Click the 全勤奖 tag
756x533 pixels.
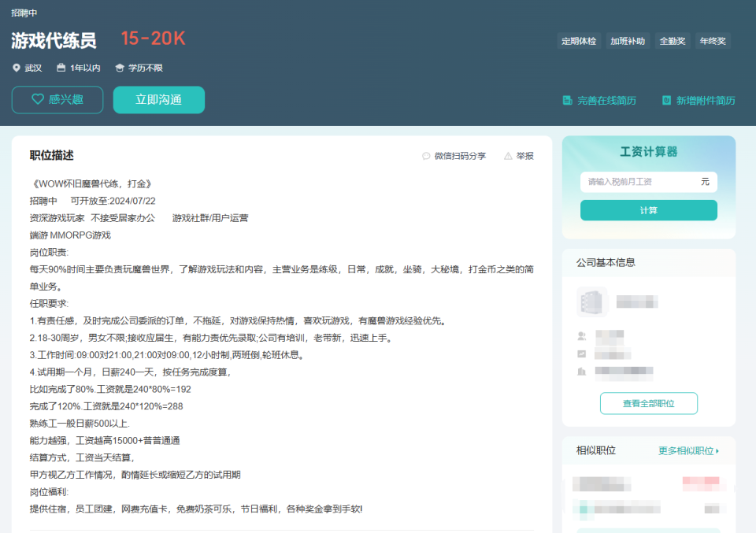click(x=673, y=40)
